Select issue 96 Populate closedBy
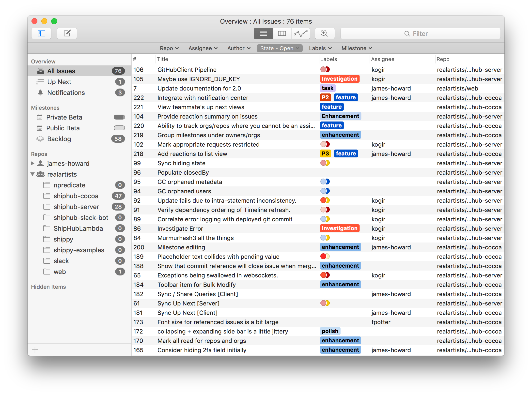Screen dimensions: 532x395 pyautogui.click(x=318, y=172)
